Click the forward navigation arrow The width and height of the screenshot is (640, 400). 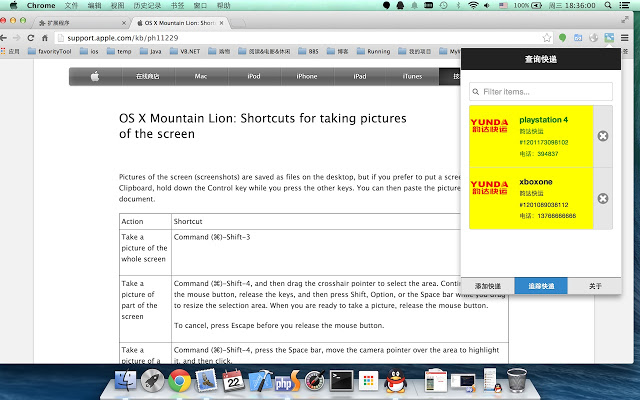[x=17, y=38]
